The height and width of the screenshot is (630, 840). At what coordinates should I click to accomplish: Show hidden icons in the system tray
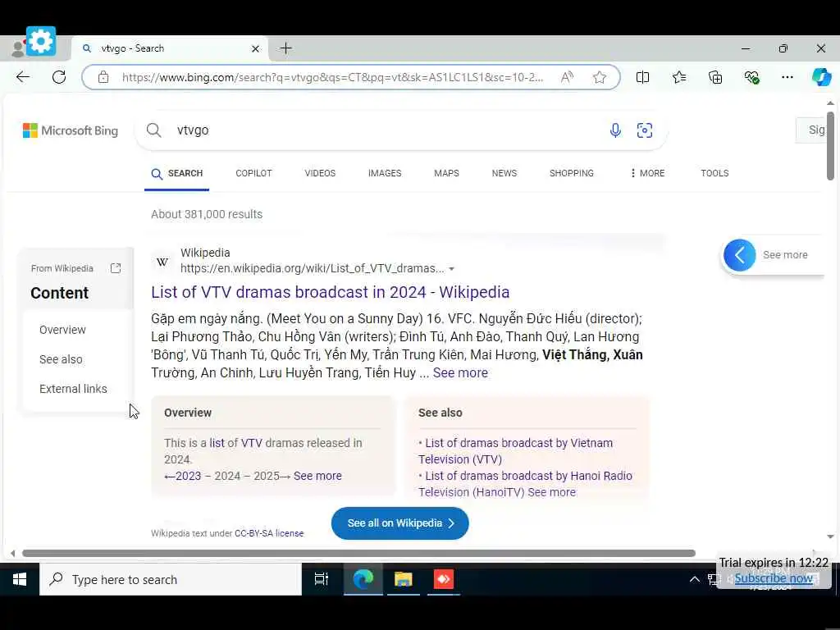[694, 579]
